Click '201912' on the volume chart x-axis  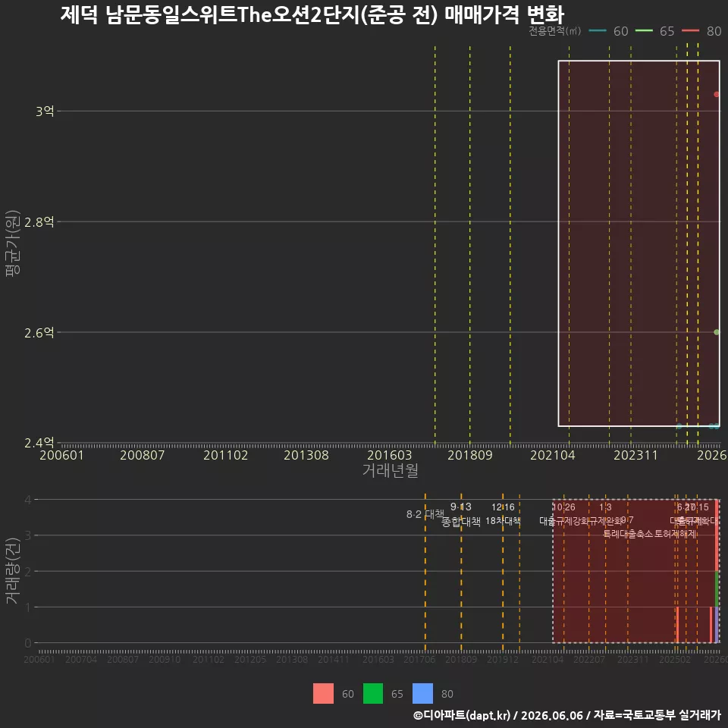[x=502, y=659]
